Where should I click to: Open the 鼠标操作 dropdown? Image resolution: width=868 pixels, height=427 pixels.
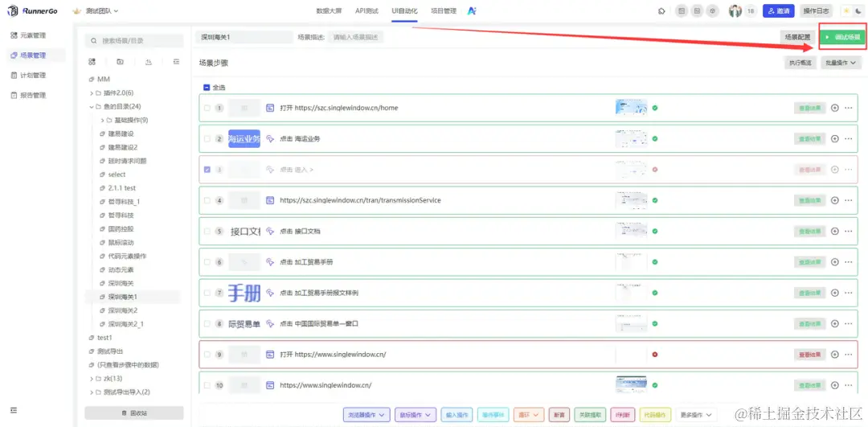416,414
